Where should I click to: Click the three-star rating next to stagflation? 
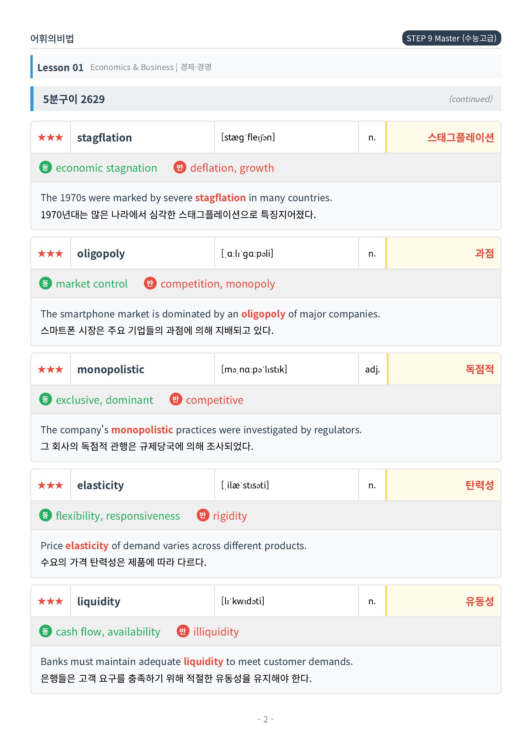[50, 137]
